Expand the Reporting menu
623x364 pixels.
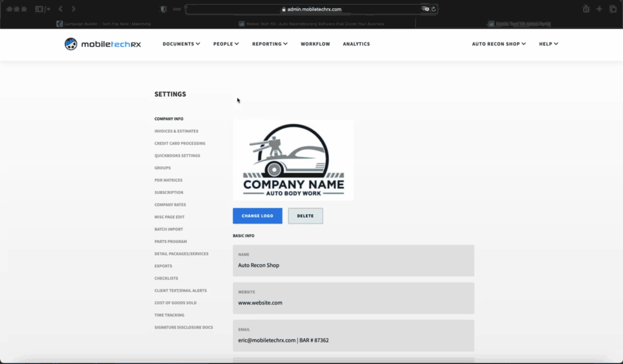click(x=270, y=44)
